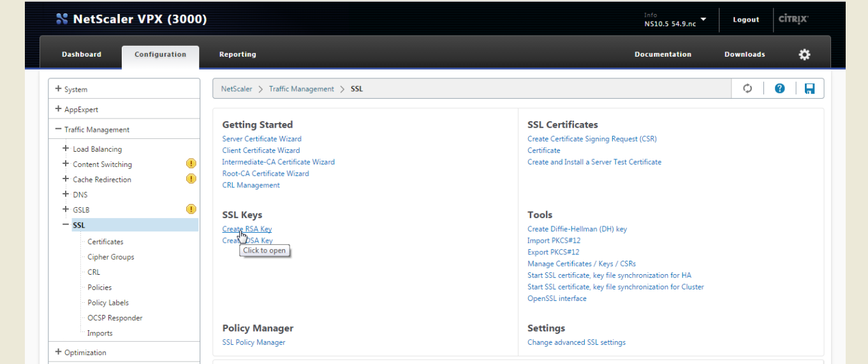This screenshot has height=364, width=868.
Task: Open Server Certificate Wizard link
Action: point(261,139)
